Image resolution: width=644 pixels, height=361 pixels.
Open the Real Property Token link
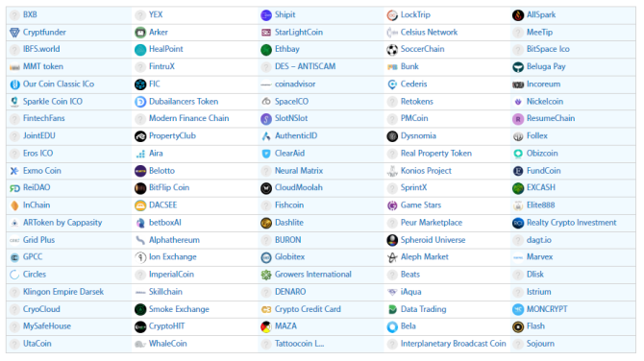pyautogui.click(x=436, y=153)
